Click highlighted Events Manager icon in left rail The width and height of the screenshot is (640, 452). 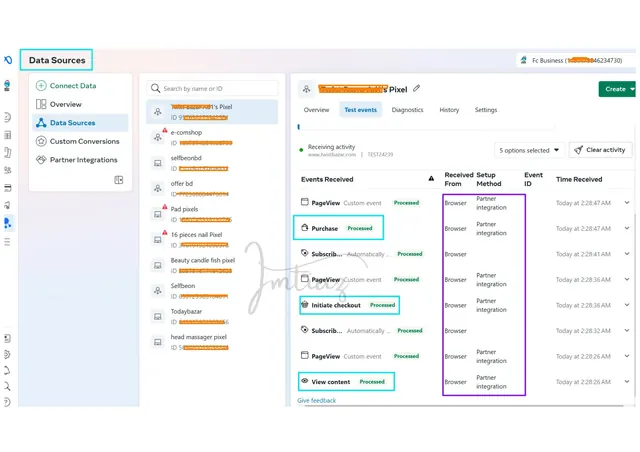(7, 223)
